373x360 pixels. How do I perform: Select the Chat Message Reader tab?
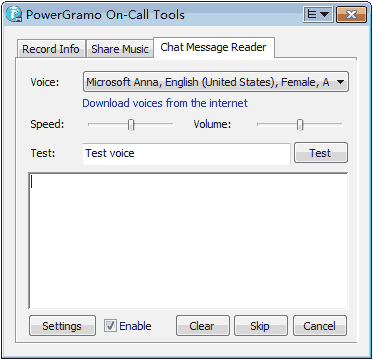pos(213,47)
